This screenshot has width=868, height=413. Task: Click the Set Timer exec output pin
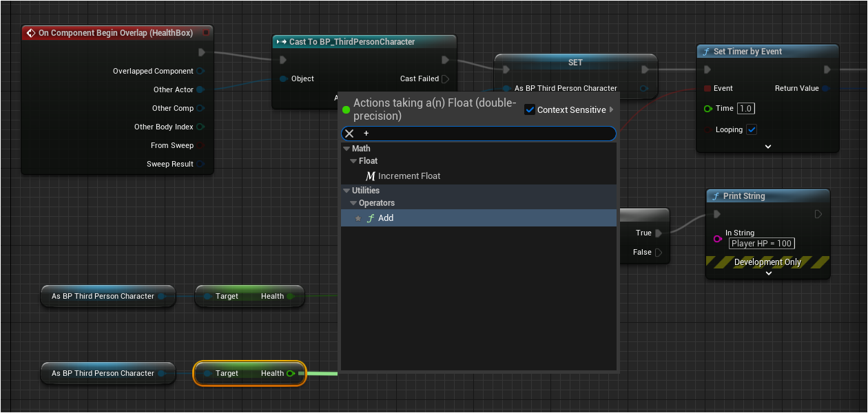(829, 70)
